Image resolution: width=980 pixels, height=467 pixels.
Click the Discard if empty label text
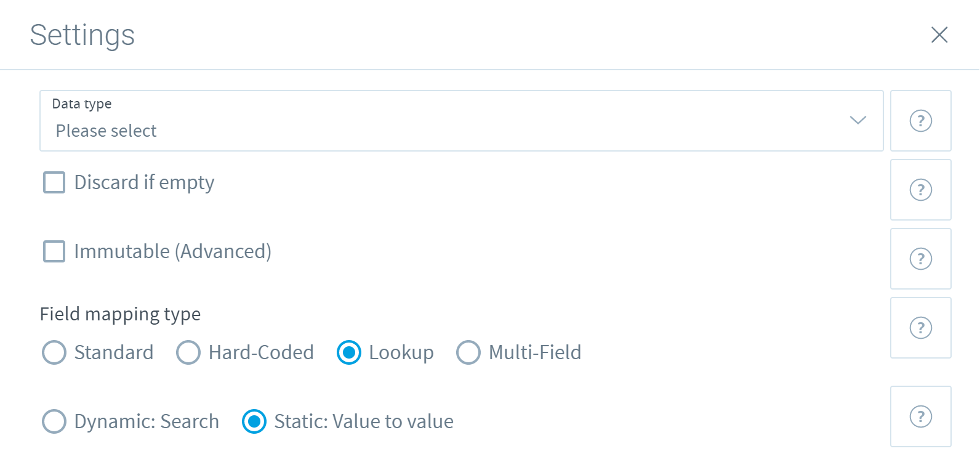pyautogui.click(x=144, y=183)
